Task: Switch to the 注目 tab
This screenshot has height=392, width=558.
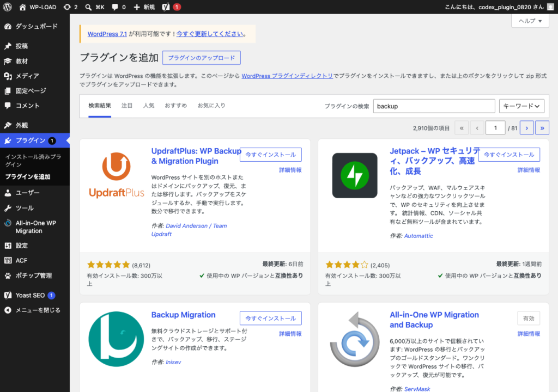Action: [126, 106]
